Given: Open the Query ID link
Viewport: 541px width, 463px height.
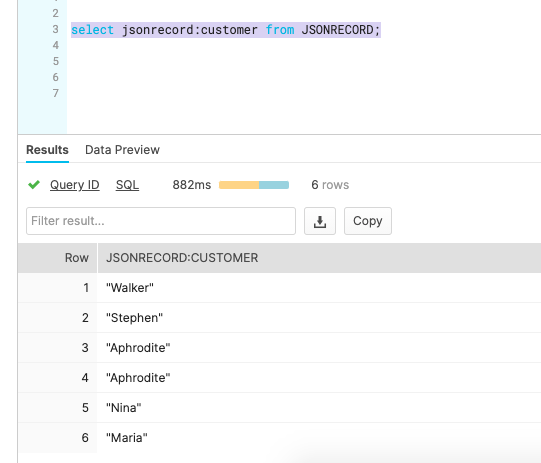Looking at the screenshot, I should [75, 185].
